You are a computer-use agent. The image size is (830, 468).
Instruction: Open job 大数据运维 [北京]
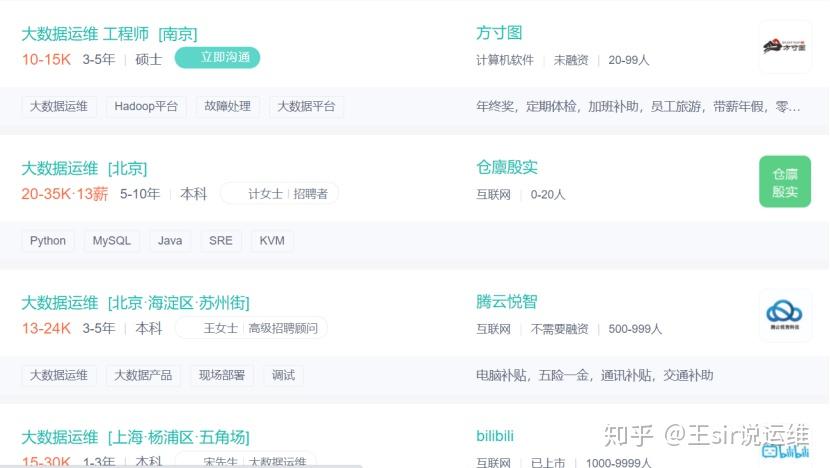[84, 168]
